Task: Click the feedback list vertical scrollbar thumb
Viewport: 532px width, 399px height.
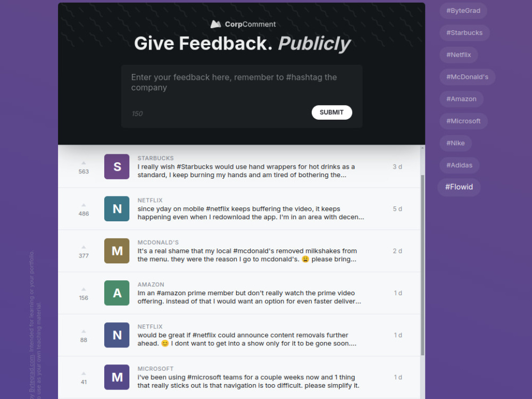Action: coord(422,265)
